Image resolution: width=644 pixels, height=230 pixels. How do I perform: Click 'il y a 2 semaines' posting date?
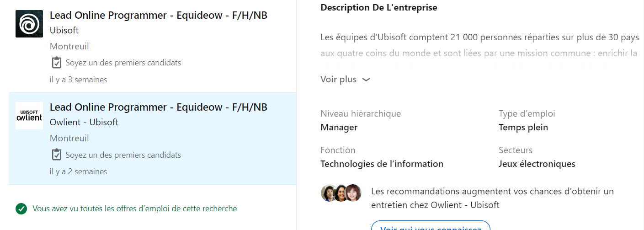[x=78, y=171]
